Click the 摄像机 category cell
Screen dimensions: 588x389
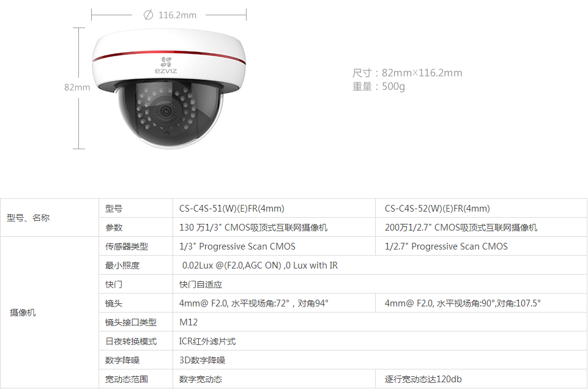pos(50,313)
